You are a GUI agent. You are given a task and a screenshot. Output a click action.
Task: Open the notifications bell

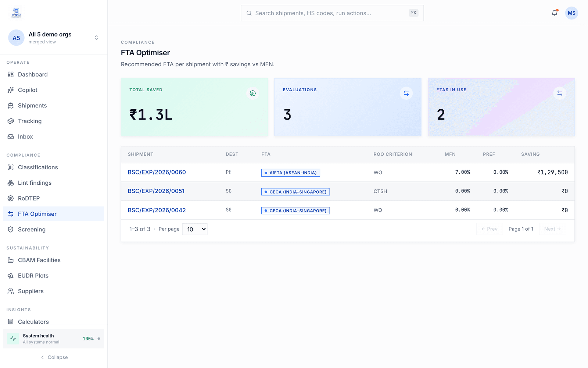tap(555, 13)
